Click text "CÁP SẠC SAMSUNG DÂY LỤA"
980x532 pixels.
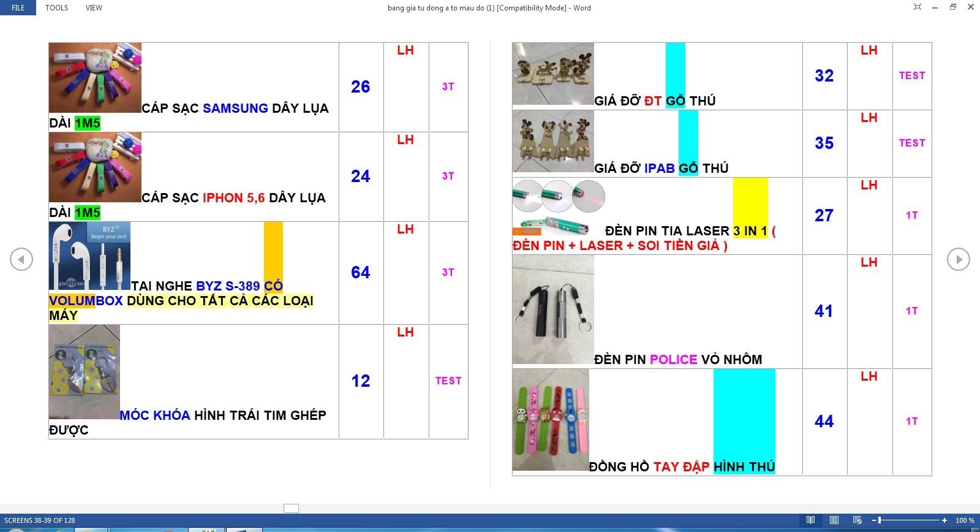click(235, 108)
